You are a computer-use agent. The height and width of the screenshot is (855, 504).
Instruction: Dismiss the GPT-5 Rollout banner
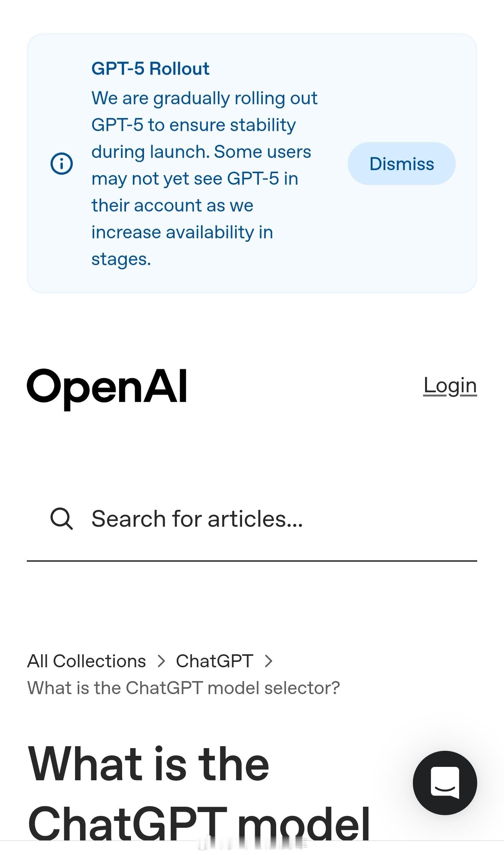point(401,164)
